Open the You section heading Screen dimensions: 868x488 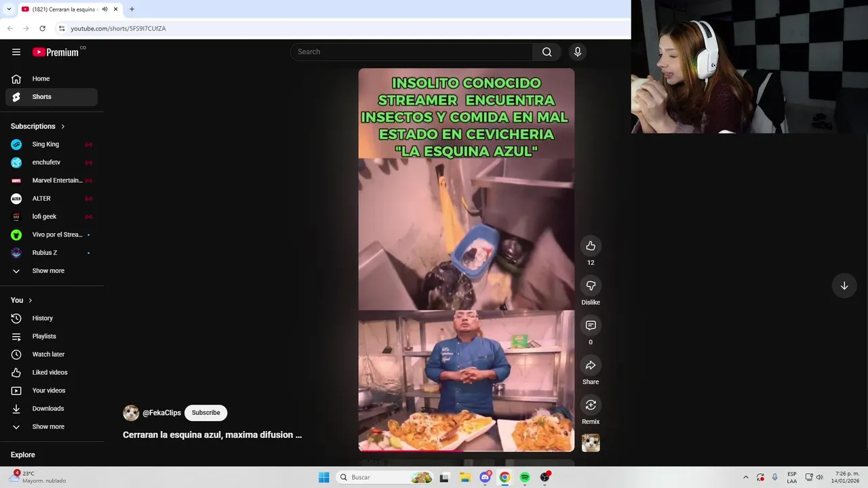point(22,300)
